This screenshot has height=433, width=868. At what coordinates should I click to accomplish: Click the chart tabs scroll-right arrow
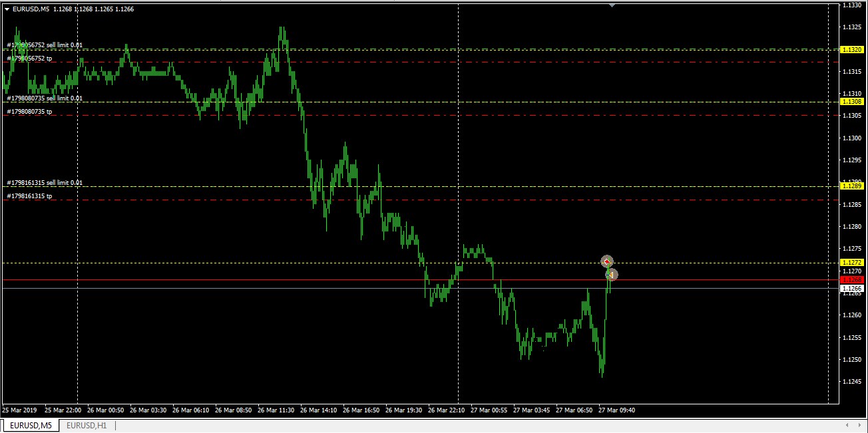tap(859, 425)
